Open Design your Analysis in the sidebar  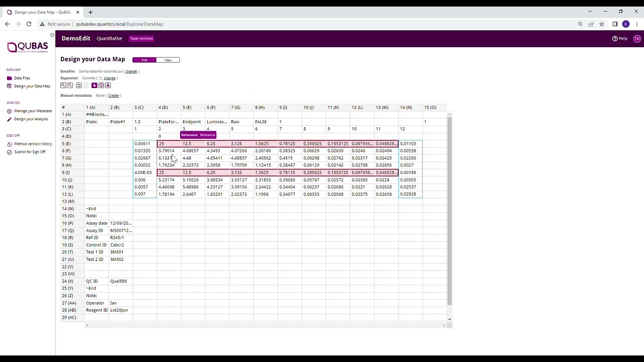(31, 119)
